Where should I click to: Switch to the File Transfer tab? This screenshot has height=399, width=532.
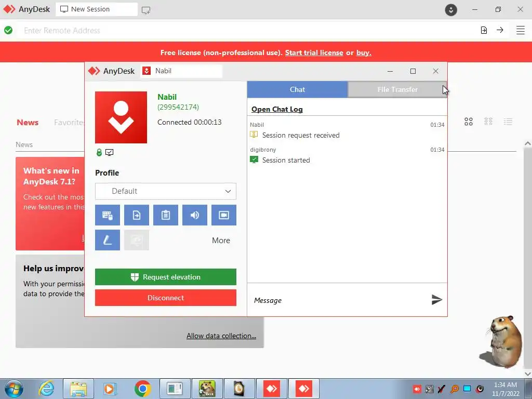point(397,89)
